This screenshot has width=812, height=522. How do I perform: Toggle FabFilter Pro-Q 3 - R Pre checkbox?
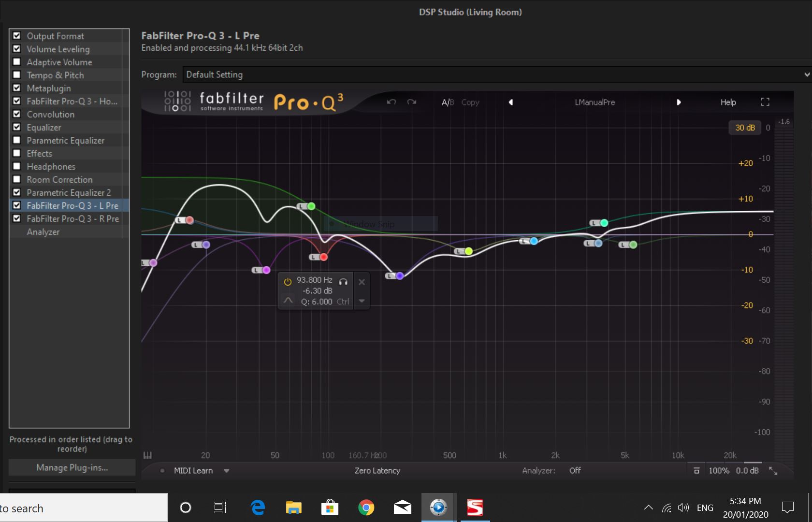click(x=17, y=218)
